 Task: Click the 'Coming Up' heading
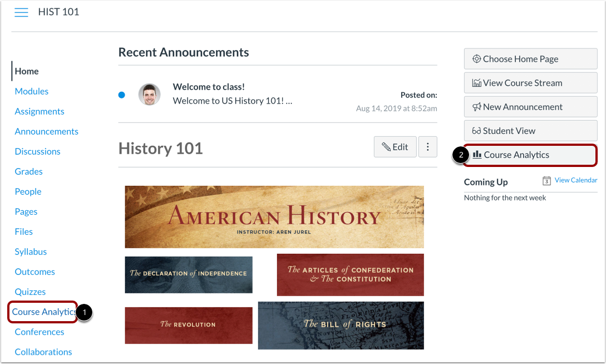point(486,182)
